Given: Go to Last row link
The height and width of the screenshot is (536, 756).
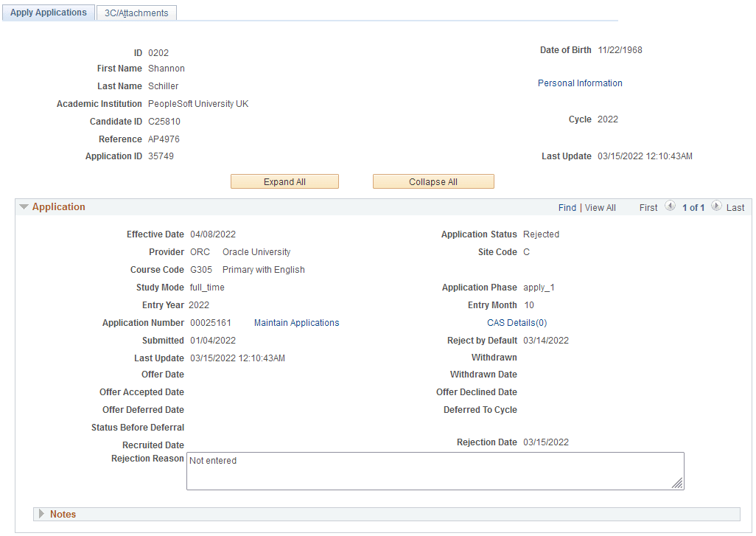Looking at the screenshot, I should point(735,207).
